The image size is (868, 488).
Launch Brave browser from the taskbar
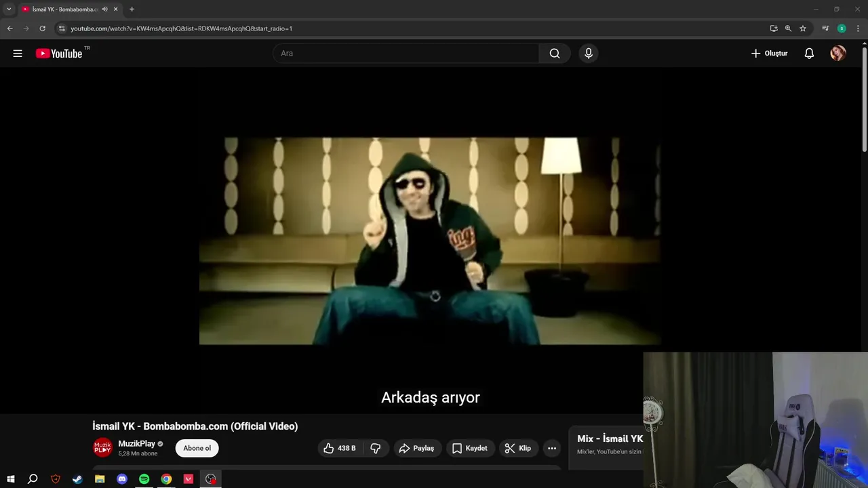pos(56,479)
